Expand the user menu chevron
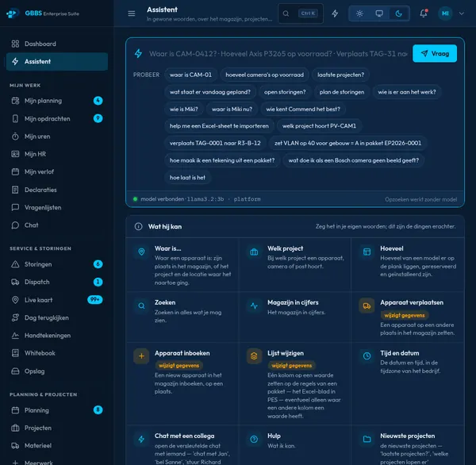Image resolution: width=476 pixels, height=465 pixels. (462, 13)
